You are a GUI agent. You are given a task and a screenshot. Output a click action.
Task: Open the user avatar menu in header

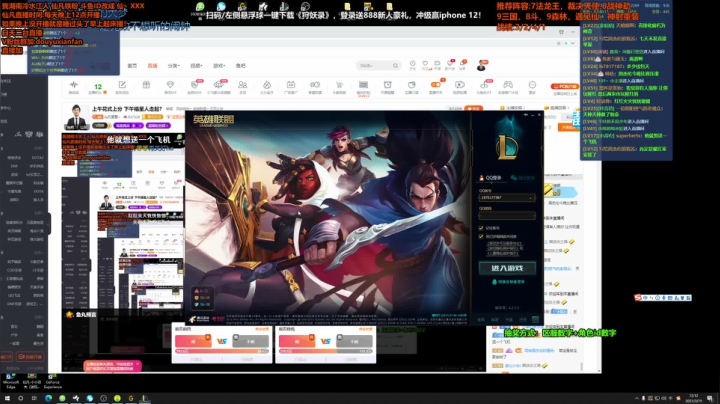click(x=481, y=66)
